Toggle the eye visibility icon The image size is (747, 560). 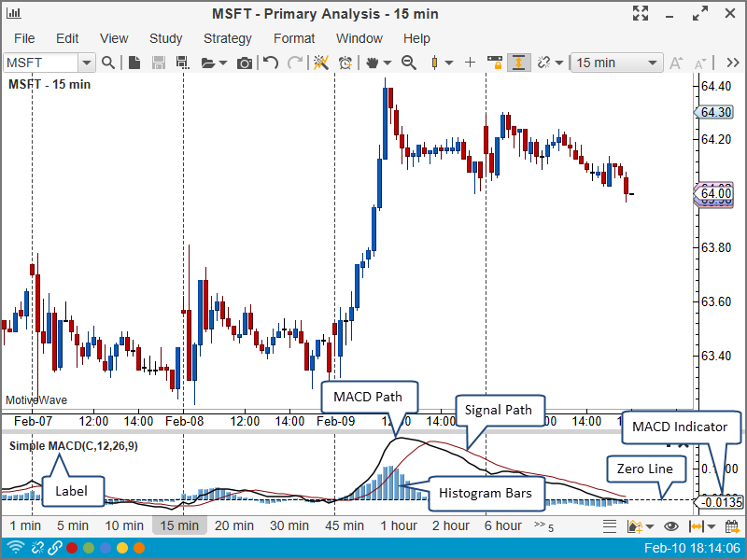(x=670, y=526)
